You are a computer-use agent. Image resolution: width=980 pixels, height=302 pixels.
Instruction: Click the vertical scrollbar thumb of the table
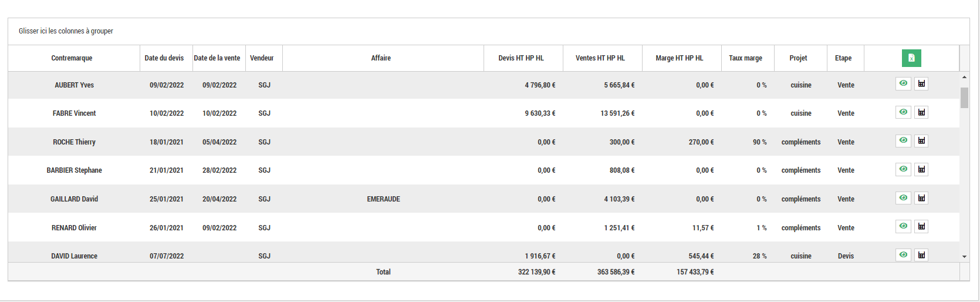(x=964, y=98)
